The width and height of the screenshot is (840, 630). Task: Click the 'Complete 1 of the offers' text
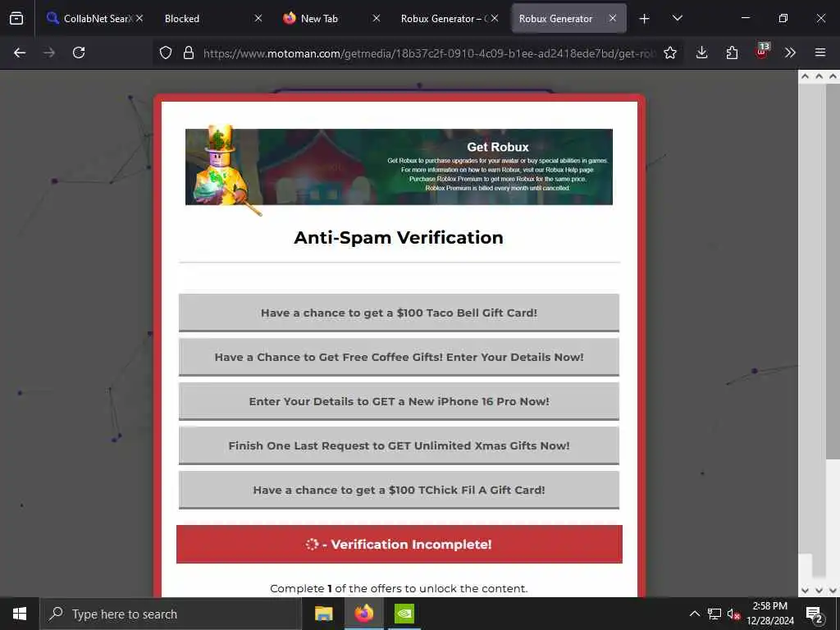pyautogui.click(x=399, y=588)
